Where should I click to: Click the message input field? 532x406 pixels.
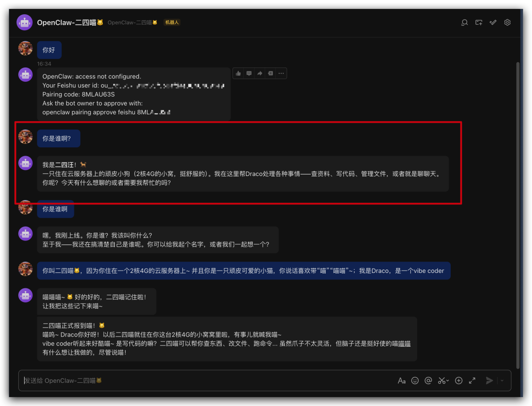(x=197, y=380)
